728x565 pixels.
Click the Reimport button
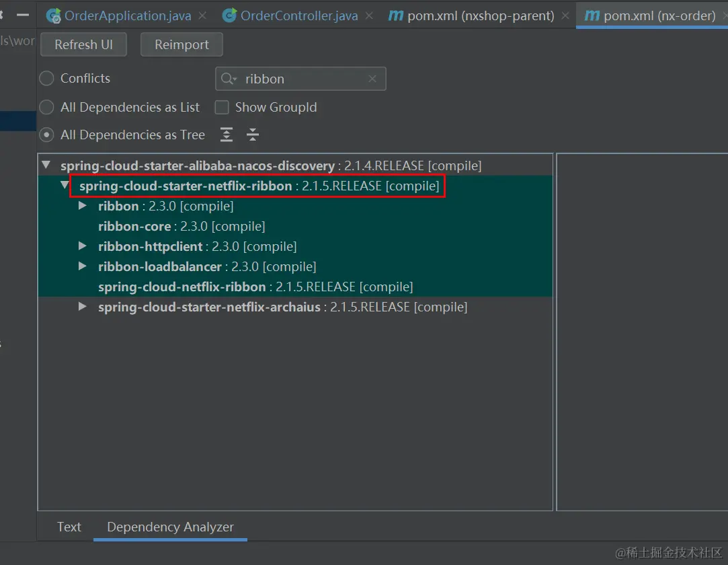tap(181, 44)
